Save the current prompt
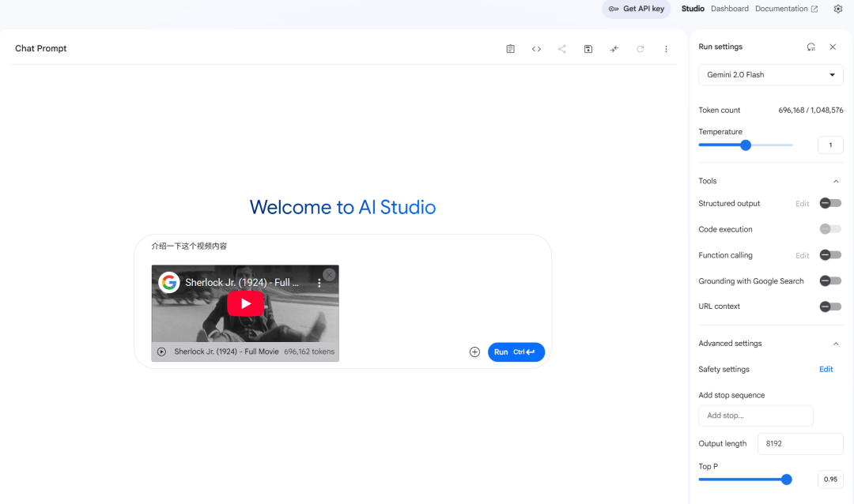The height and width of the screenshot is (504, 854). pyautogui.click(x=588, y=48)
